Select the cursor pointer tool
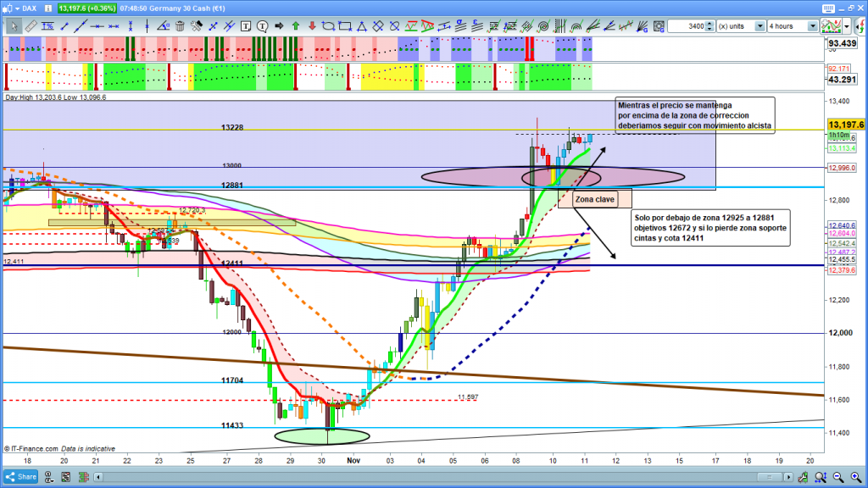The height and width of the screenshot is (488, 868). [14, 26]
